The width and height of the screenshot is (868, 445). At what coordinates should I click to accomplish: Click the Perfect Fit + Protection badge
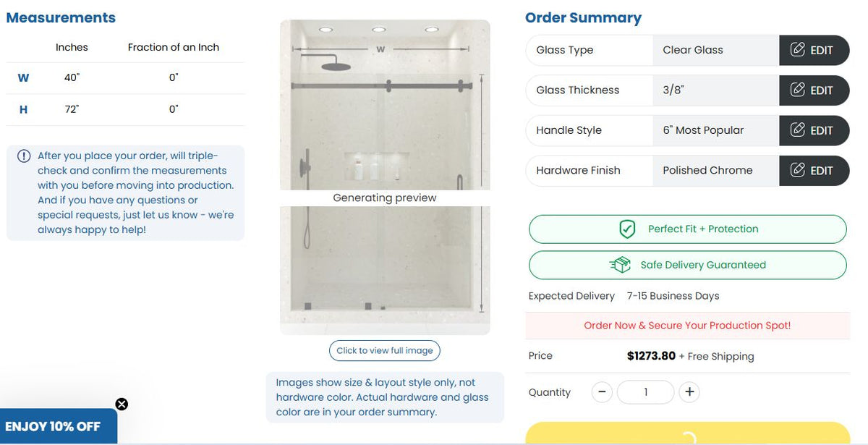pos(687,229)
